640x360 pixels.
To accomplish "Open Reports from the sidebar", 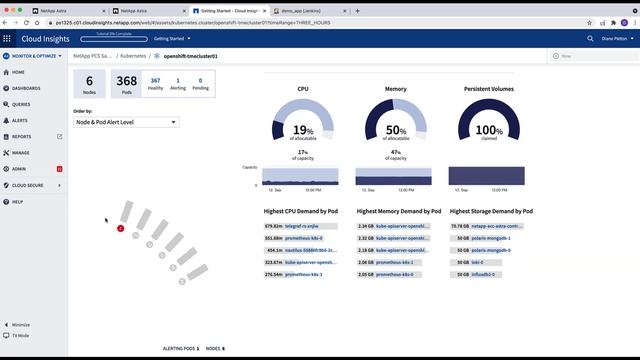I will 21,137.
